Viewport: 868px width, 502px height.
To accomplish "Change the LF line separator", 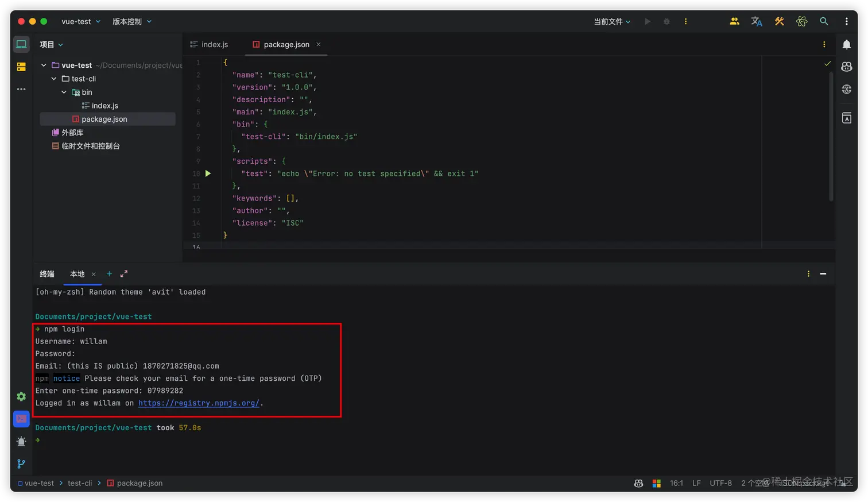I will (696, 483).
